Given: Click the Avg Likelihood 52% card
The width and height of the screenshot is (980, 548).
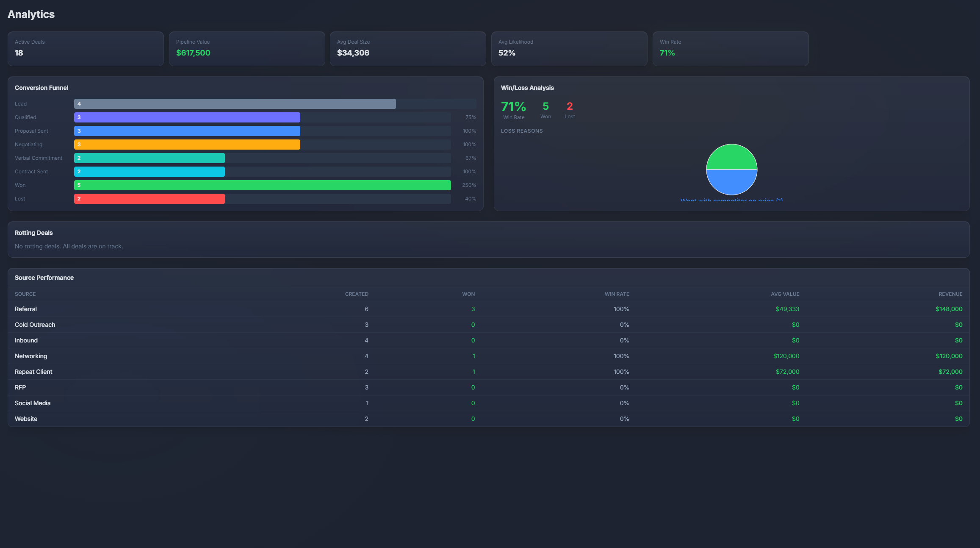Looking at the screenshot, I should (x=569, y=48).
